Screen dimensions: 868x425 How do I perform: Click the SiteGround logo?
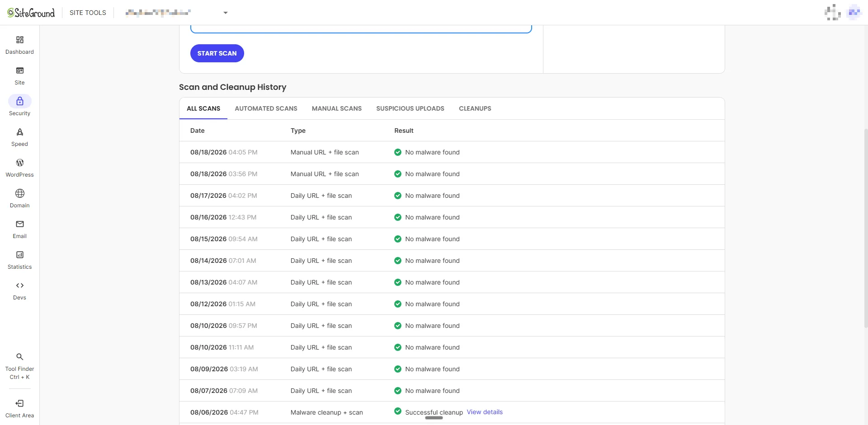pos(31,13)
